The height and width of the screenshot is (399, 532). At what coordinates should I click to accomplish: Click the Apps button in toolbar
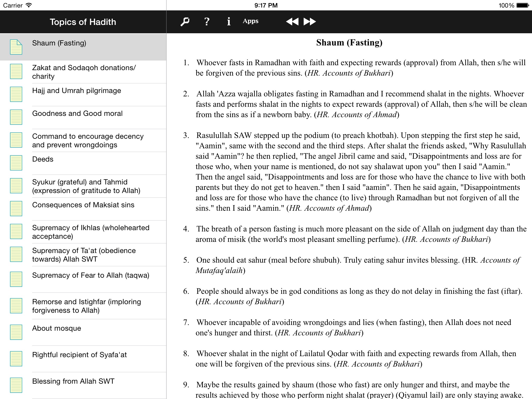pos(250,21)
